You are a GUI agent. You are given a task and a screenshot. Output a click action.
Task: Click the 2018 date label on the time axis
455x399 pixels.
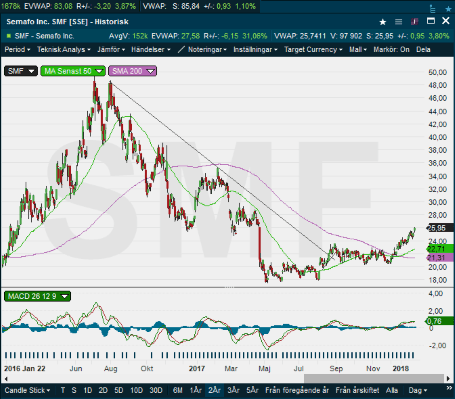pos(400,369)
